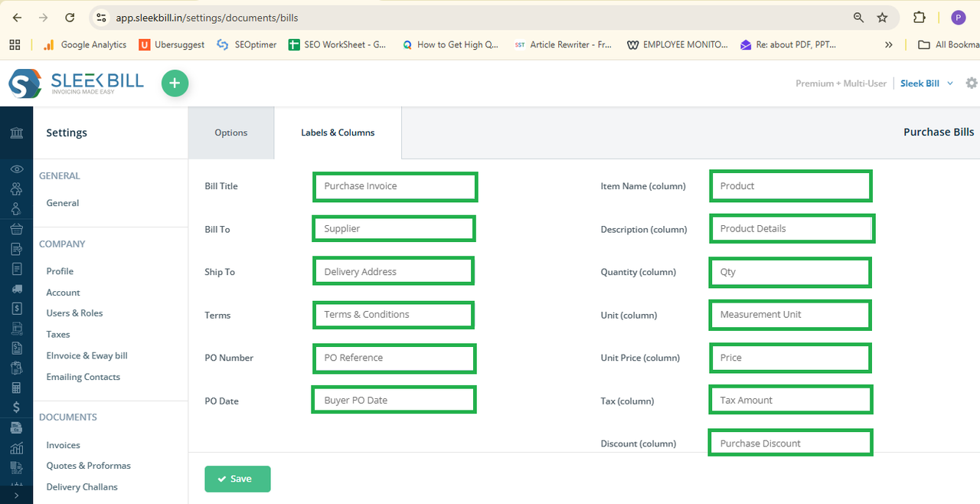Open EInvoice & Eway bill settings
The image size is (980, 504).
(87, 355)
